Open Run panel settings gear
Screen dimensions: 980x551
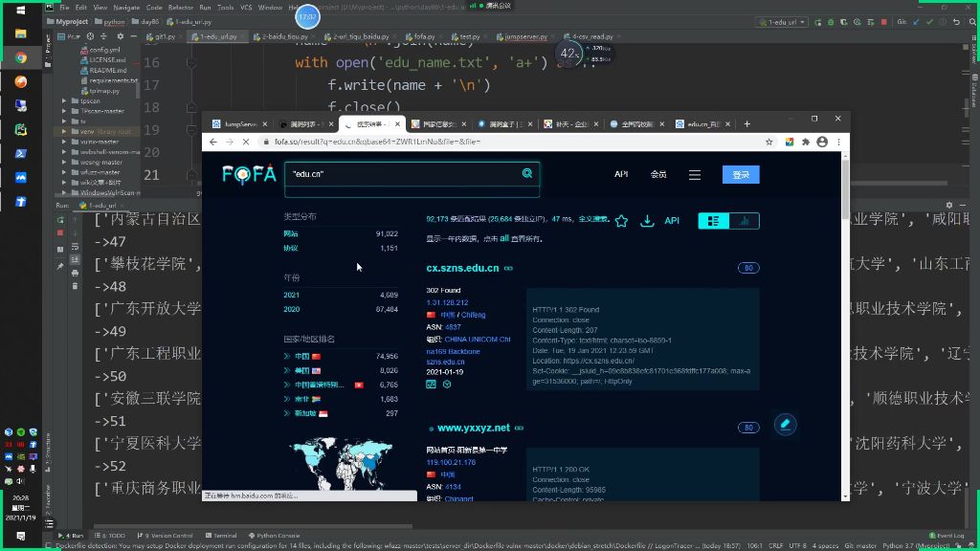pyautogui.click(x=948, y=205)
